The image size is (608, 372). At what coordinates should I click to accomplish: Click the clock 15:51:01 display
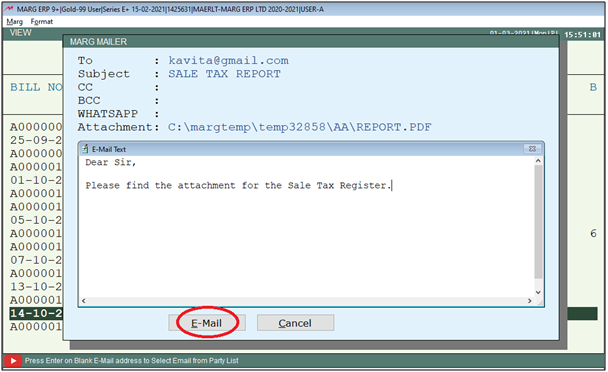pyautogui.click(x=583, y=35)
